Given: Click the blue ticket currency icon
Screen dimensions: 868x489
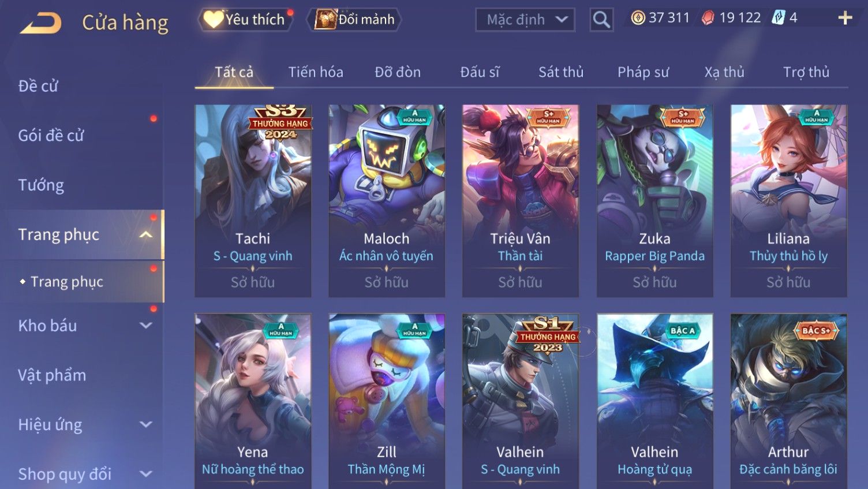Looking at the screenshot, I should point(779,18).
